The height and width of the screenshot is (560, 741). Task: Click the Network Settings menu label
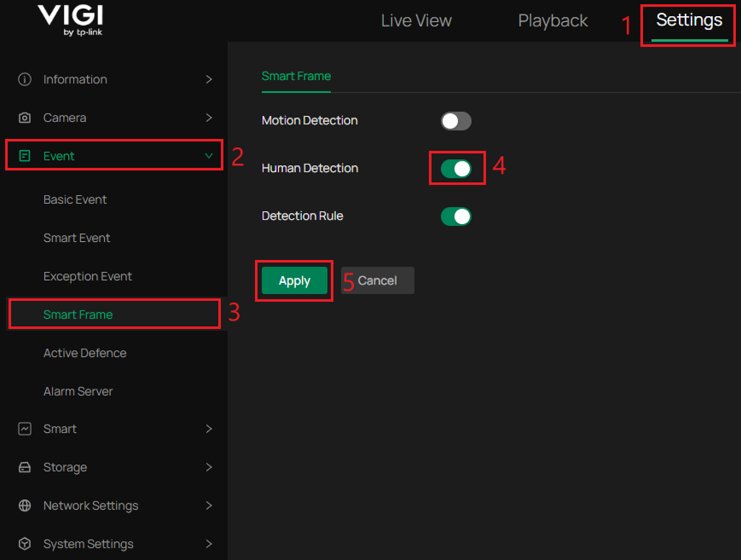[91, 505]
